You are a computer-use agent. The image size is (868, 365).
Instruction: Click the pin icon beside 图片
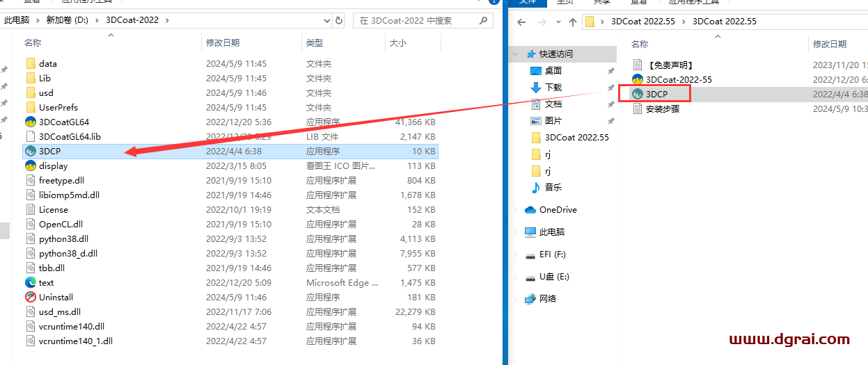[610, 121]
